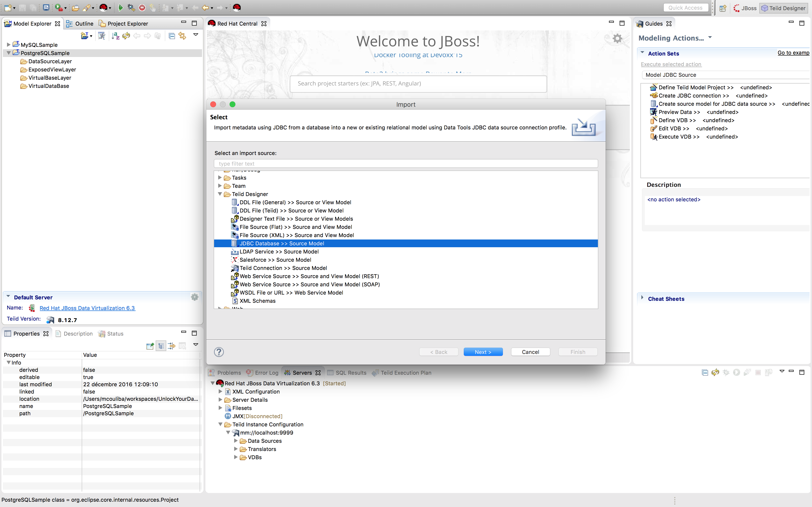Collapse all items in Model Explorer

tap(172, 36)
